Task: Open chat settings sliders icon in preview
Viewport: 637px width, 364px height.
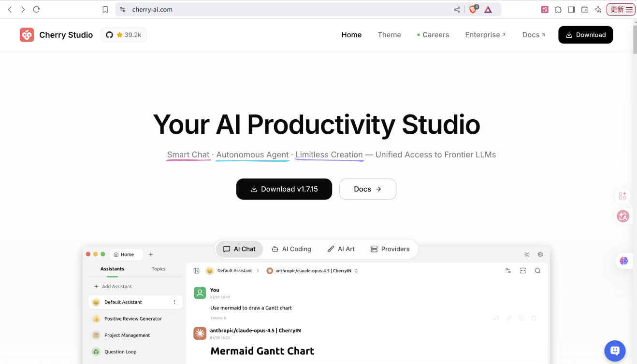Action: [508, 271]
